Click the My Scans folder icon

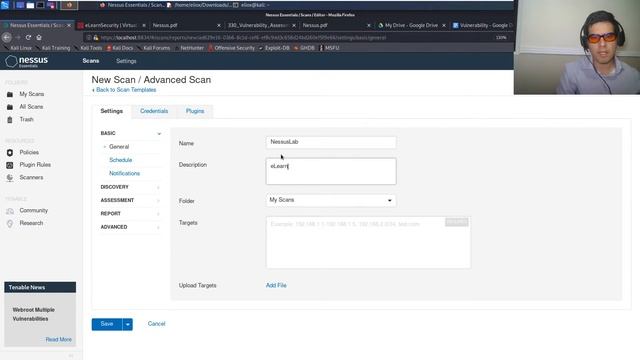point(10,94)
